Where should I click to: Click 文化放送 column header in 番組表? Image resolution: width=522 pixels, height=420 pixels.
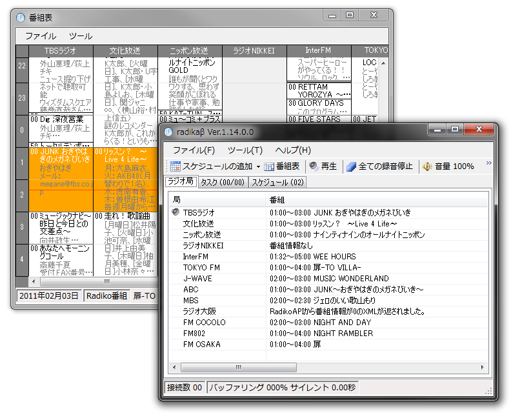(x=125, y=51)
